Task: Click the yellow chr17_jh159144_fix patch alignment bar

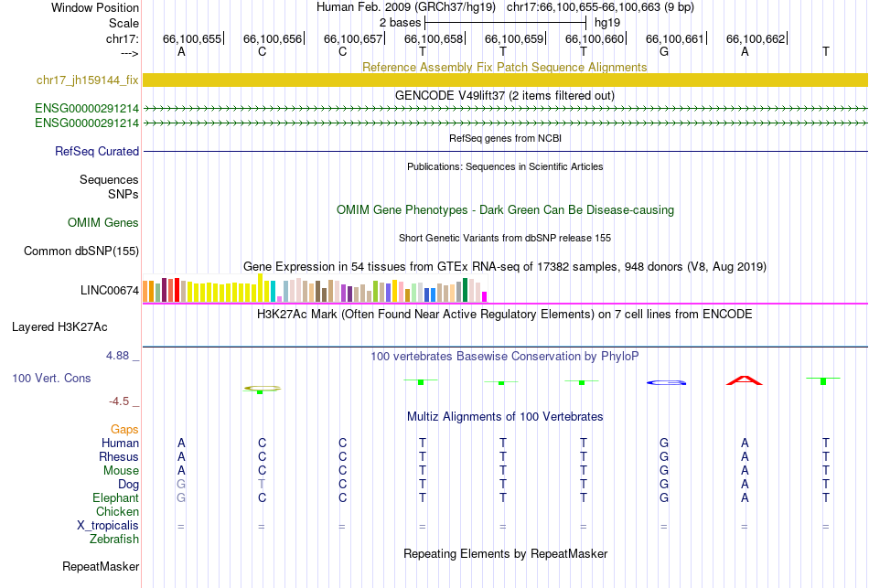Action: click(505, 80)
